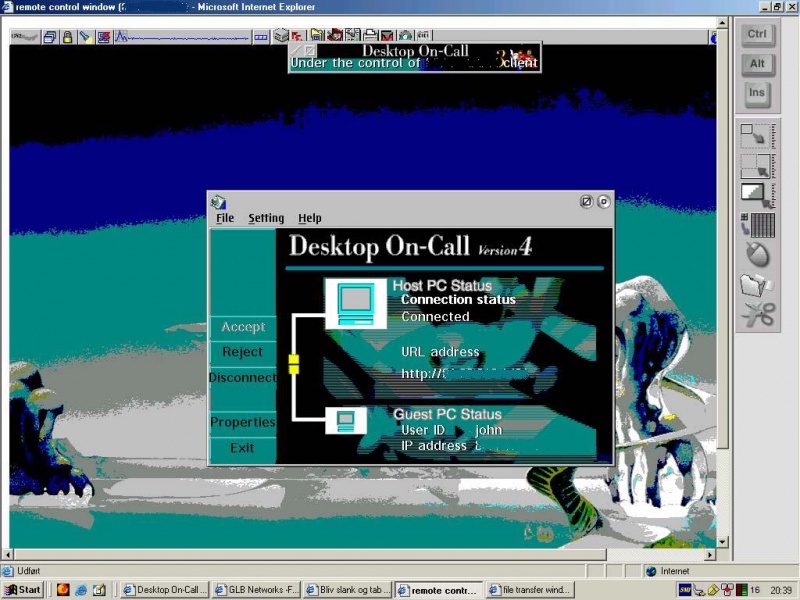The height and width of the screenshot is (600, 800).
Task: Click the small keyboard icon ending the toolbar
Action: coord(423,35)
